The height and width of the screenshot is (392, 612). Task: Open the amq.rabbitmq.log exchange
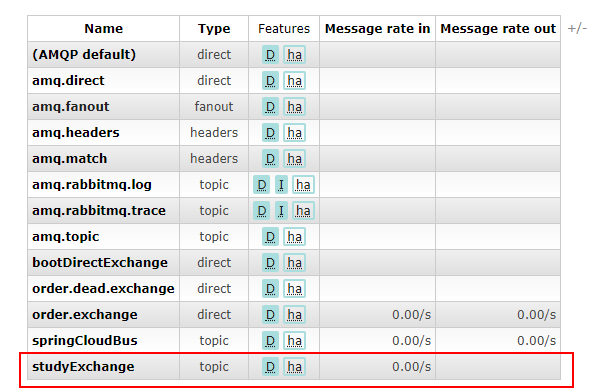(92, 185)
